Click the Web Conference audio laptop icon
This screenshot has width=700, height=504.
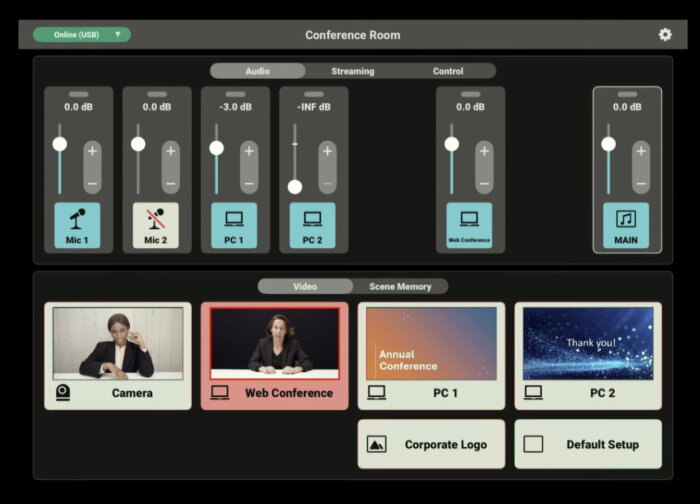[x=469, y=219]
